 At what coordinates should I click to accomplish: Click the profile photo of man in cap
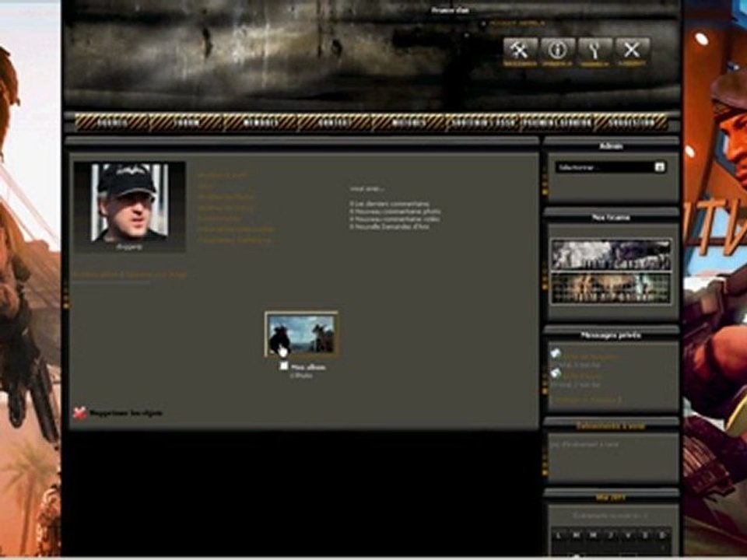coord(130,202)
